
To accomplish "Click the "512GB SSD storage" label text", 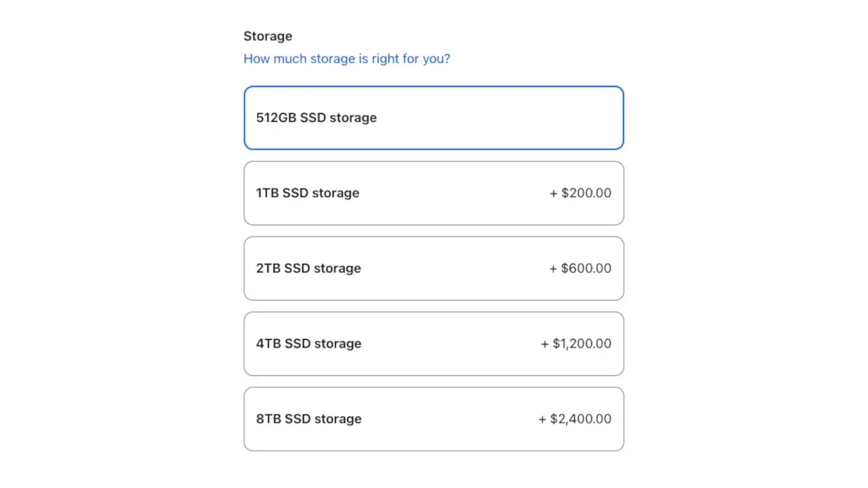I will point(316,118).
